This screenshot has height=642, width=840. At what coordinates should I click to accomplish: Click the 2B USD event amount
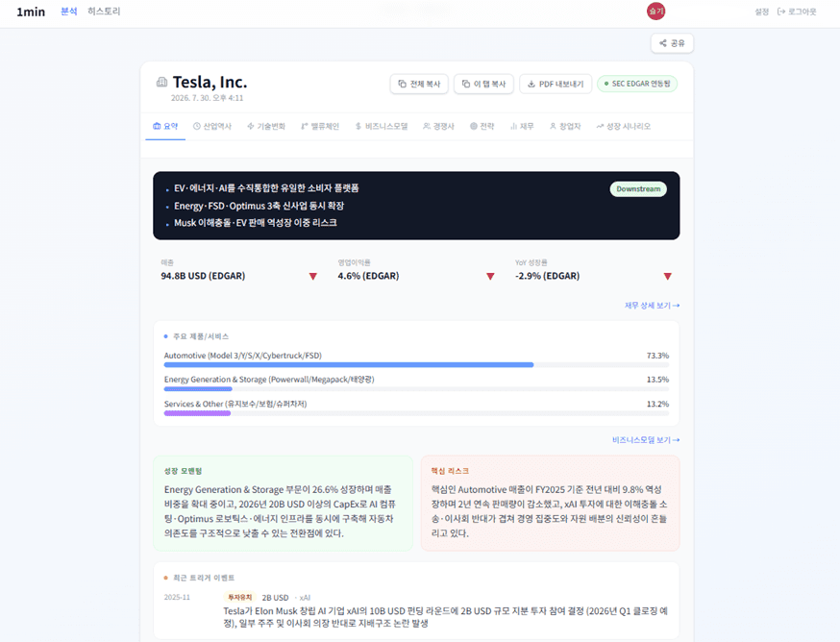pyautogui.click(x=276, y=598)
